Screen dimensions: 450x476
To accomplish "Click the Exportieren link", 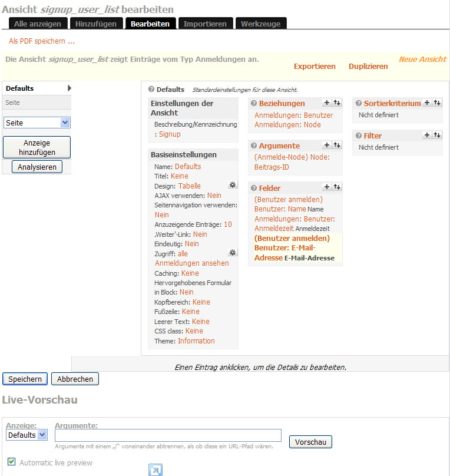I will [315, 67].
